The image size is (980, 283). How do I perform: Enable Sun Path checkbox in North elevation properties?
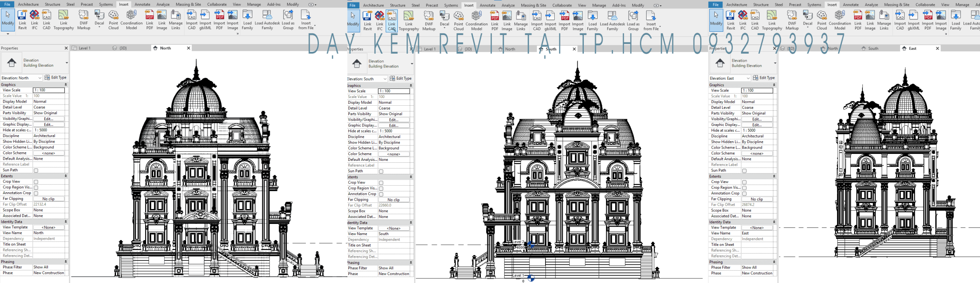pos(36,170)
